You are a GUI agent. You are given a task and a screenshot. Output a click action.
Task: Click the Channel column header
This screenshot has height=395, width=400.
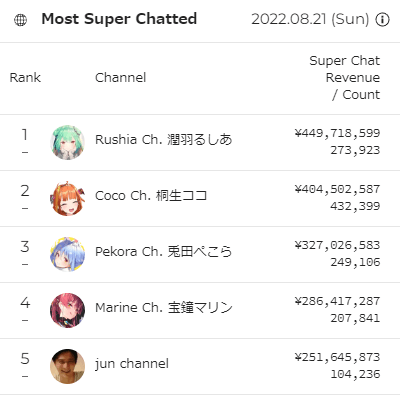coord(121,78)
